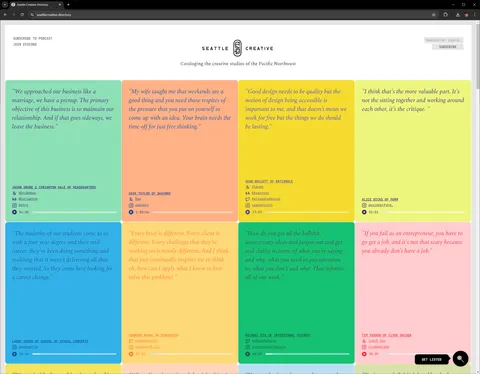
Task: Click Instagram icon in the "My wife taught me" card
Action: [131, 205]
